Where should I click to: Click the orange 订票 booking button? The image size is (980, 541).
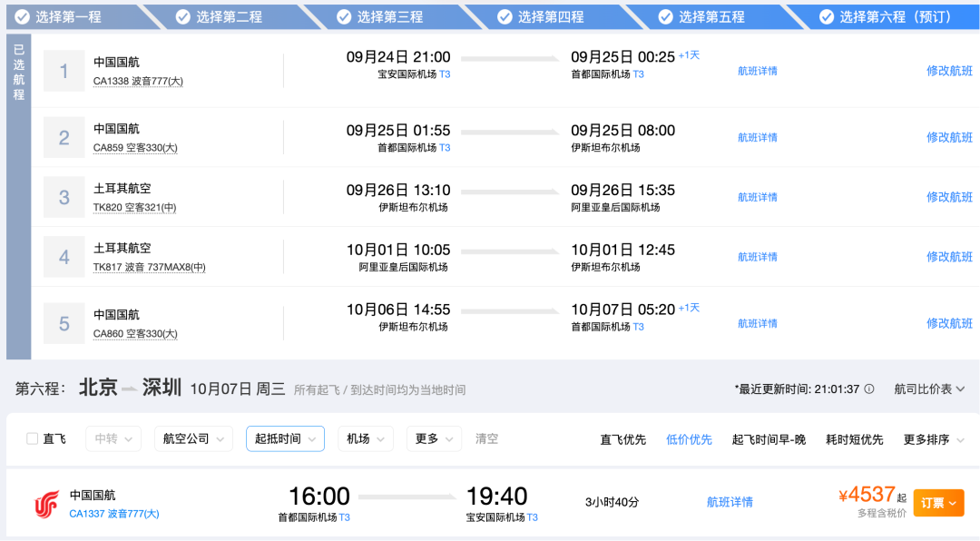tap(939, 501)
